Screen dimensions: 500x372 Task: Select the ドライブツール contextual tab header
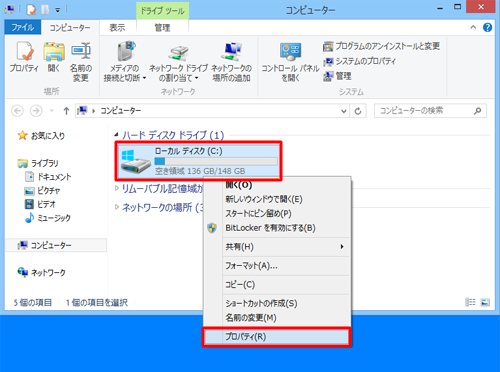coord(162,11)
